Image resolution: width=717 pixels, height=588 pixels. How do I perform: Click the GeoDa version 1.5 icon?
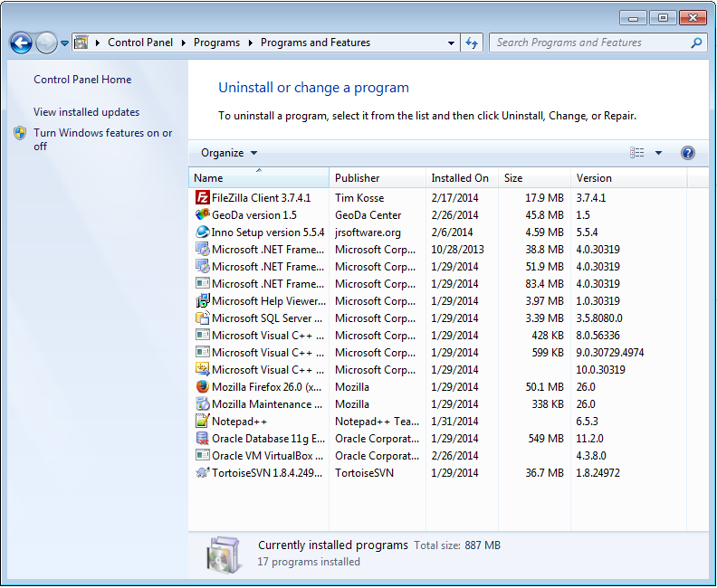202,214
